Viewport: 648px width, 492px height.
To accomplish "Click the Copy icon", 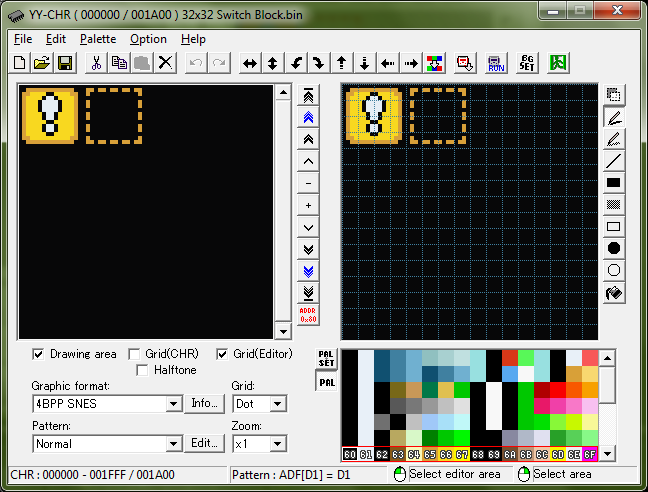I will point(119,63).
